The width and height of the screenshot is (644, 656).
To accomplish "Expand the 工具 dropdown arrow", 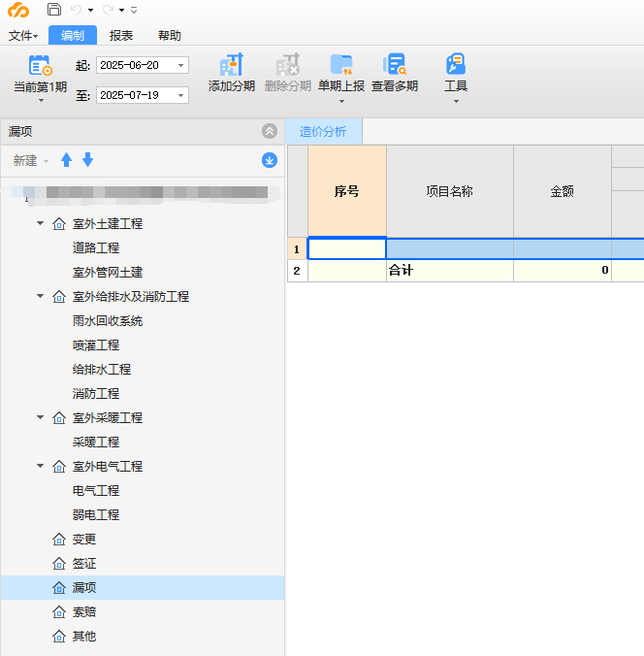I will 456,101.
